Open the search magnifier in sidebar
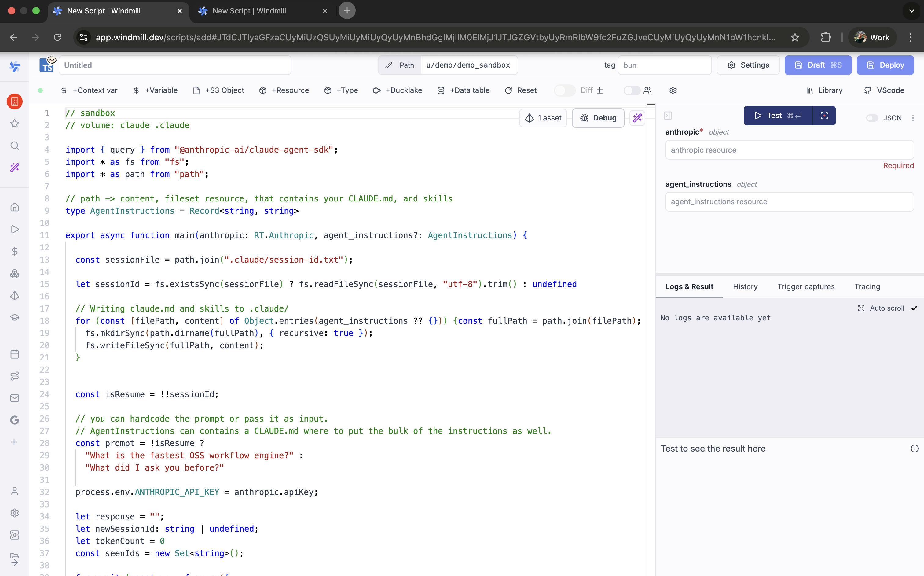Image resolution: width=924 pixels, height=576 pixels. pos(14,146)
